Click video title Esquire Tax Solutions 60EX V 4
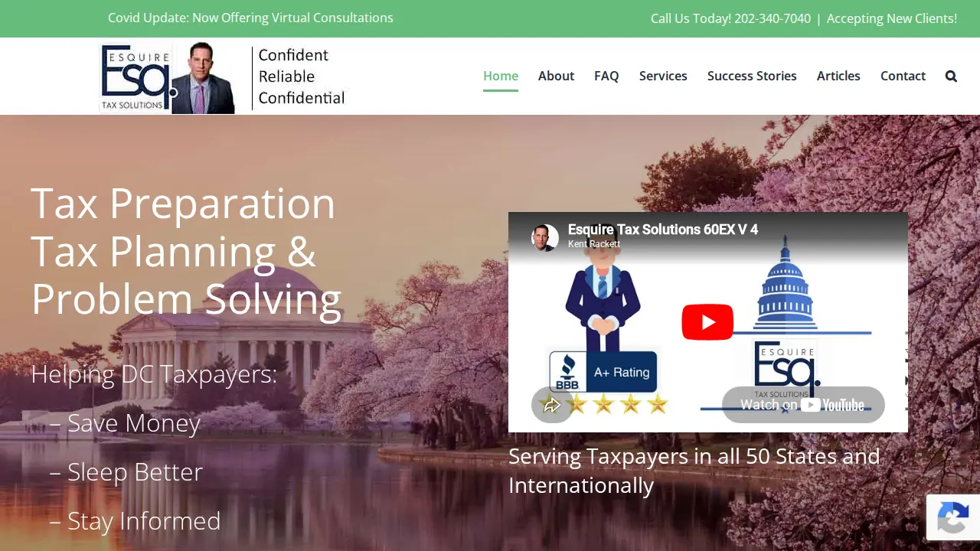 pyautogui.click(x=663, y=230)
